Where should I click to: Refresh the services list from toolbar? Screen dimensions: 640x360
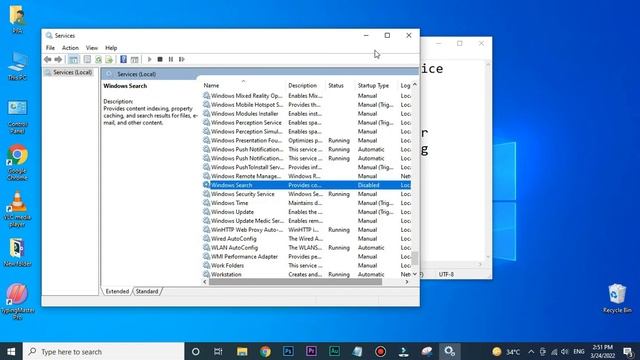click(x=98, y=60)
